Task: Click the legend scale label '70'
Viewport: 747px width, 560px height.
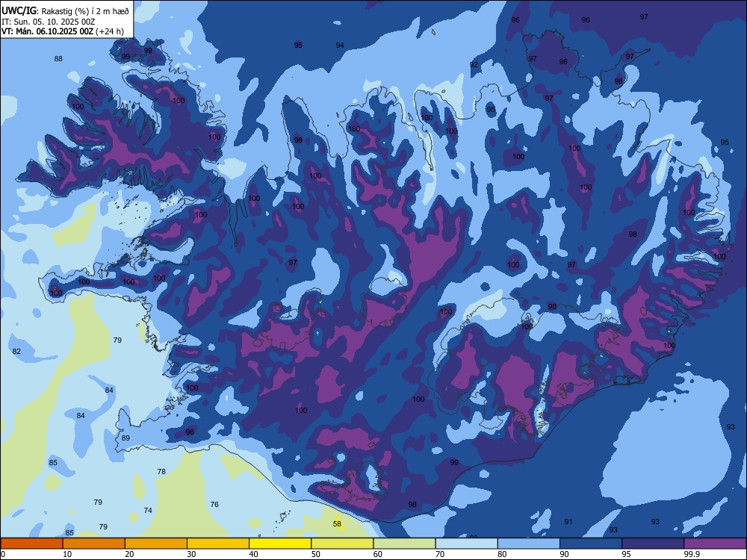Action: pyautogui.click(x=440, y=554)
